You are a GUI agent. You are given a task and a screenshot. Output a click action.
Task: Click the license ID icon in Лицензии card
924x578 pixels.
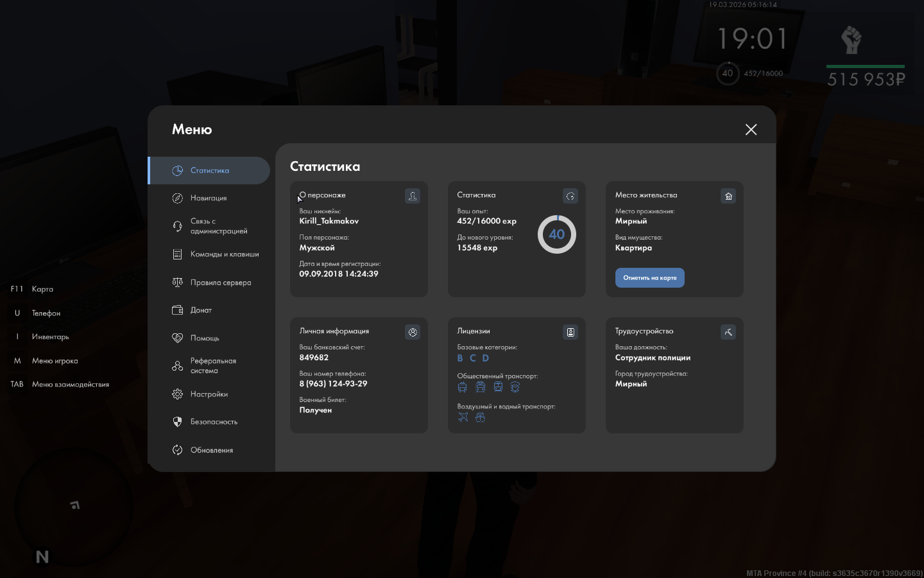coord(570,332)
